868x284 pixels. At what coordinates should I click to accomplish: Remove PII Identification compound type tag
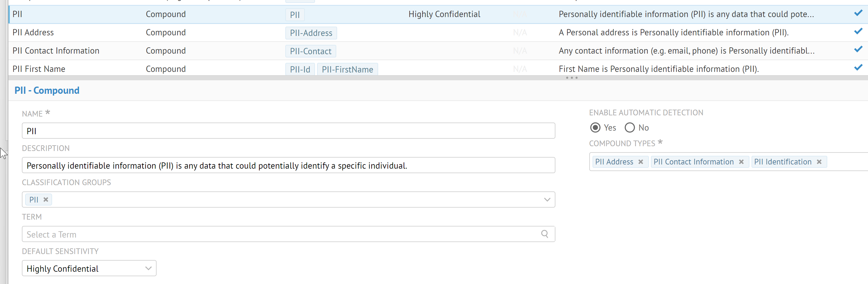tap(819, 162)
